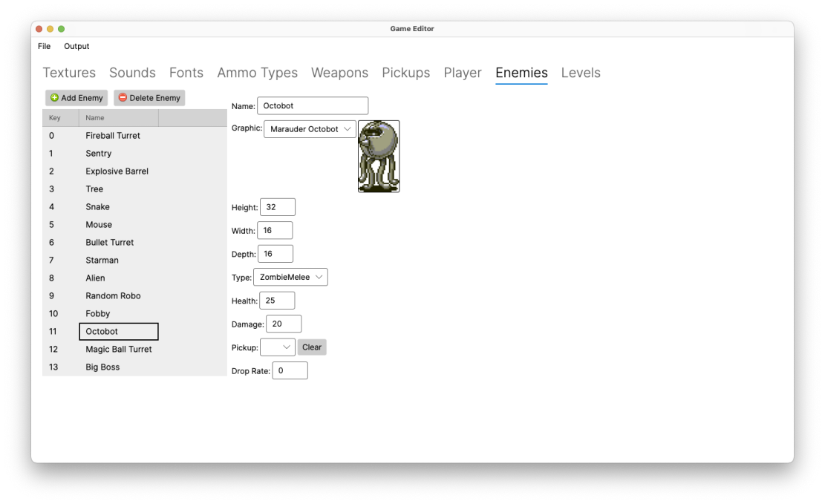Image resolution: width=825 pixels, height=504 pixels.
Task: Switch to the Weapons tab
Action: (339, 73)
